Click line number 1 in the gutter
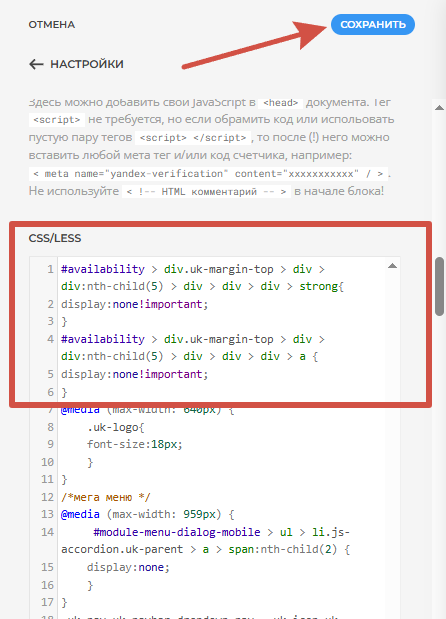This screenshot has width=446, height=619. click(50, 269)
